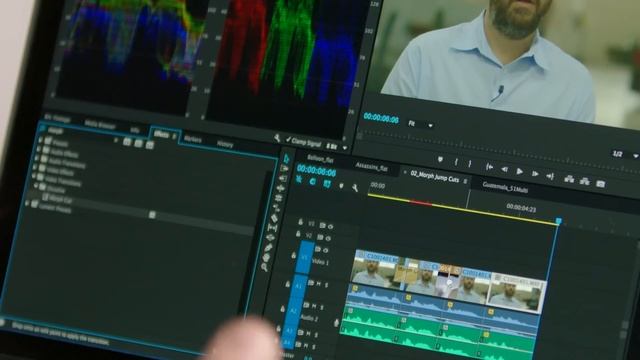Toggle nest sequences insert mode
The image size is (640, 360).
[299, 180]
